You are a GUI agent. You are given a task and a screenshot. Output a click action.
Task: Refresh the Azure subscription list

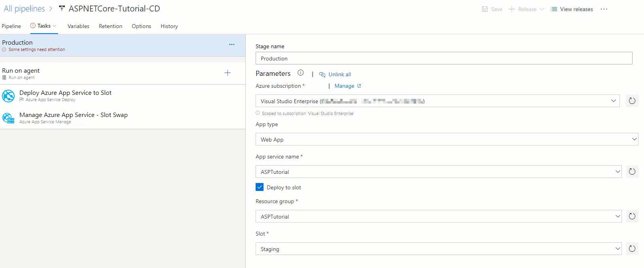tap(632, 101)
